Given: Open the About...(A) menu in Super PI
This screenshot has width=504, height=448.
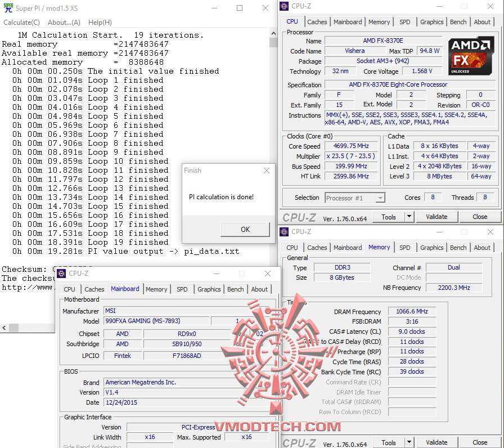Looking at the screenshot, I should (x=64, y=23).
